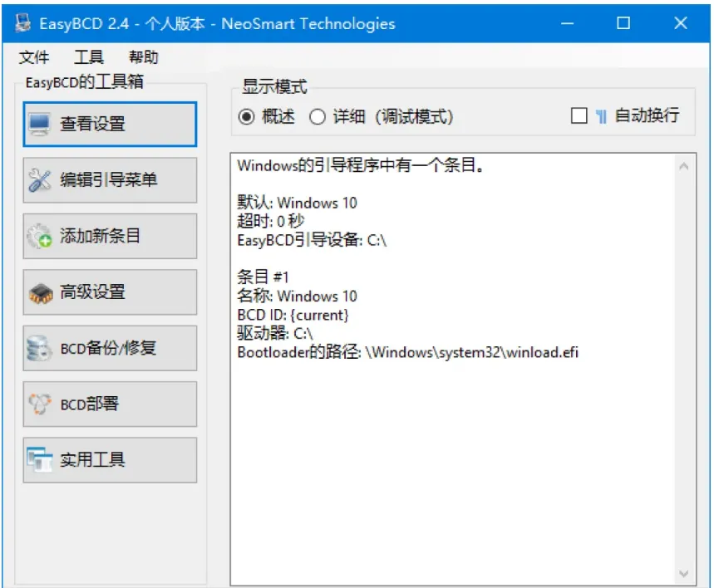Click the text 'EasyBCD引导设备: C:\'

click(312, 240)
